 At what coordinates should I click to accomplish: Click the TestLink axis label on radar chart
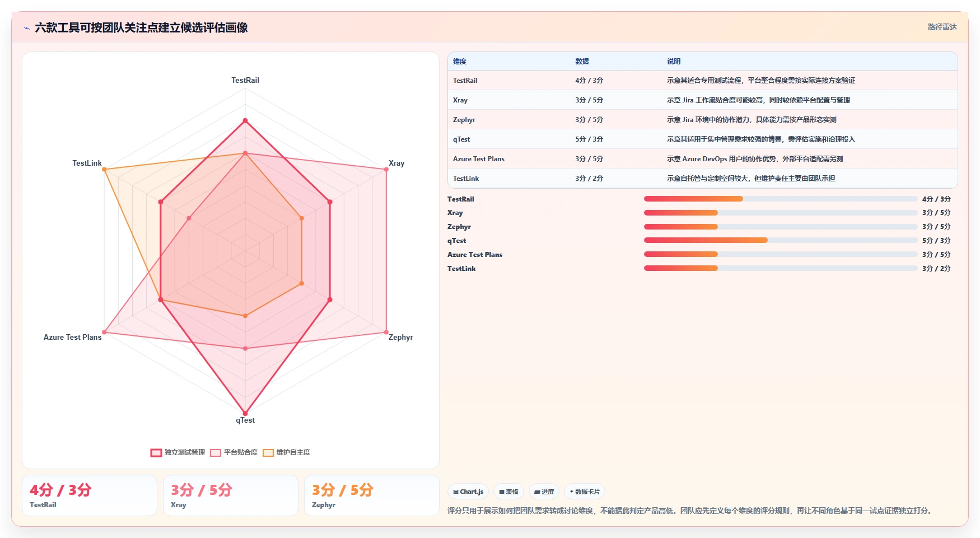tap(87, 163)
